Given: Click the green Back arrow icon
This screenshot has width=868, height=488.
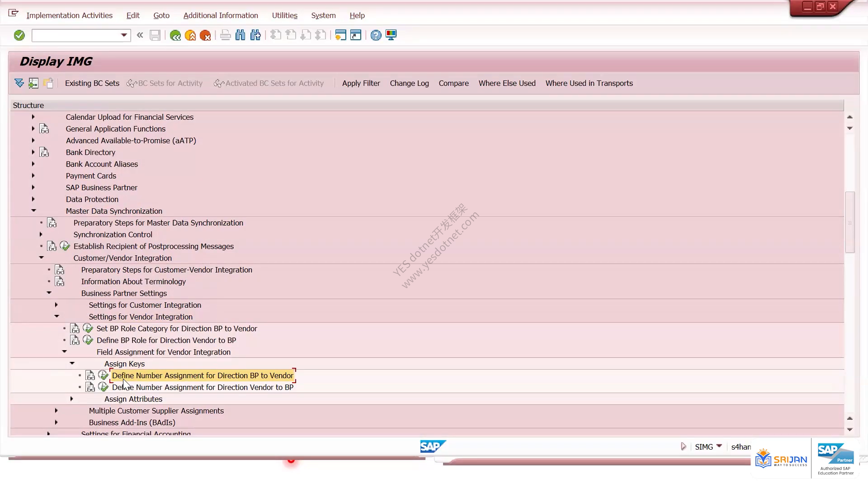Looking at the screenshot, I should 175,35.
